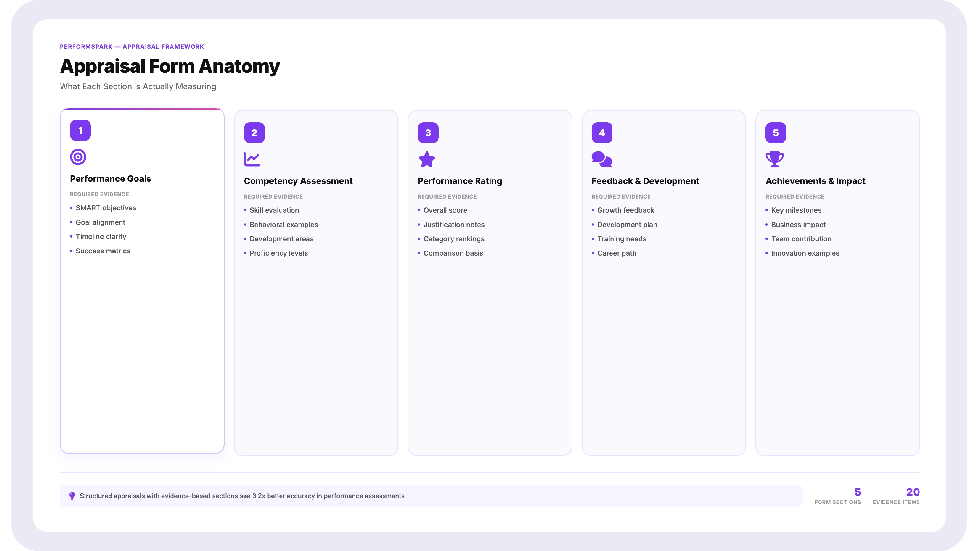Screen dimensions: 980x551
Task: Click the subtitle What Each Section is Actually Measuring
Action: (138, 87)
